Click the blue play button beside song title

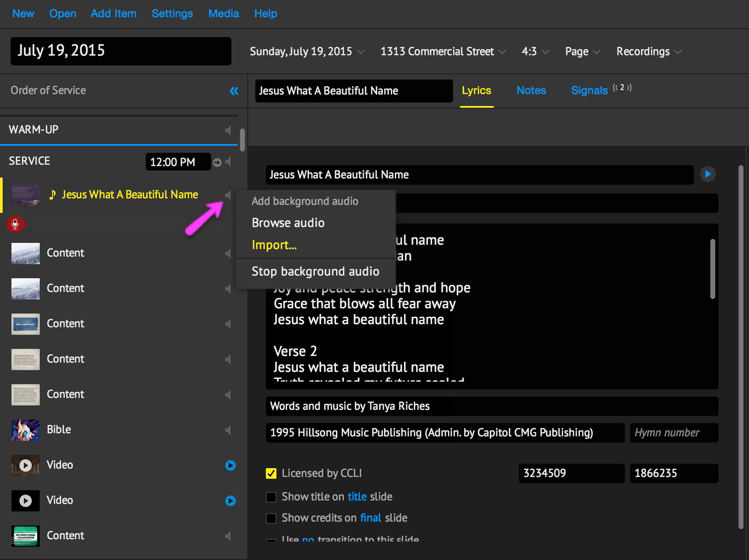pyautogui.click(x=707, y=174)
